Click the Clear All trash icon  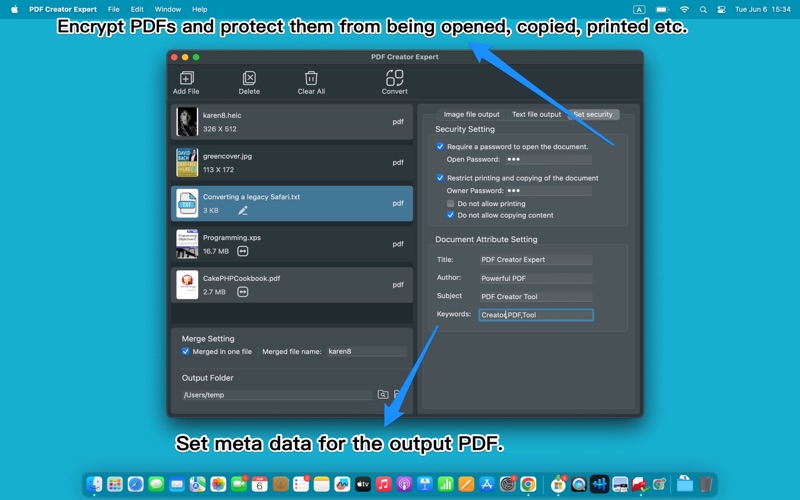pyautogui.click(x=311, y=78)
